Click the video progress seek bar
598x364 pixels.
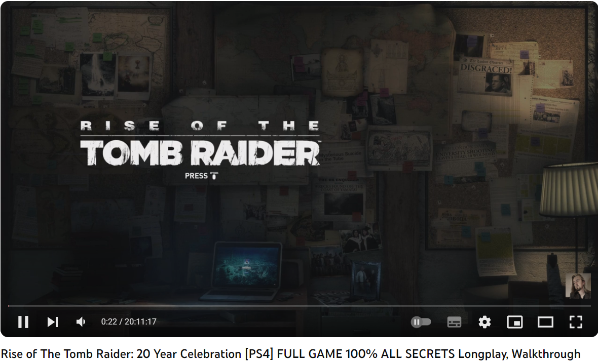(299, 306)
